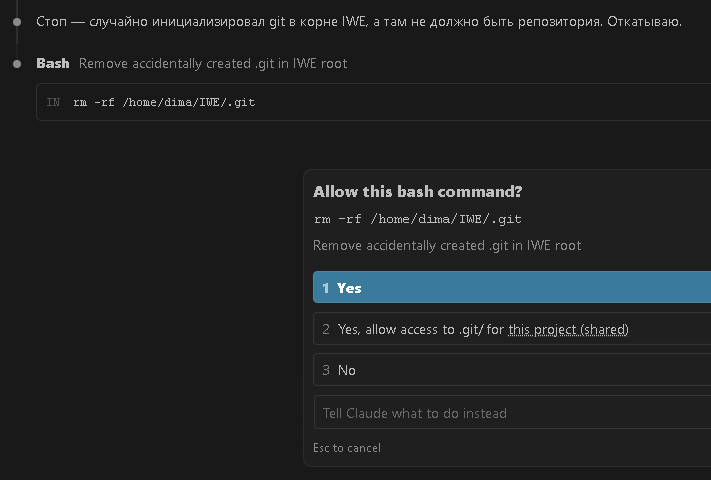Click the Esc to cancel hint
This screenshot has height=480, width=711.
[347, 448]
